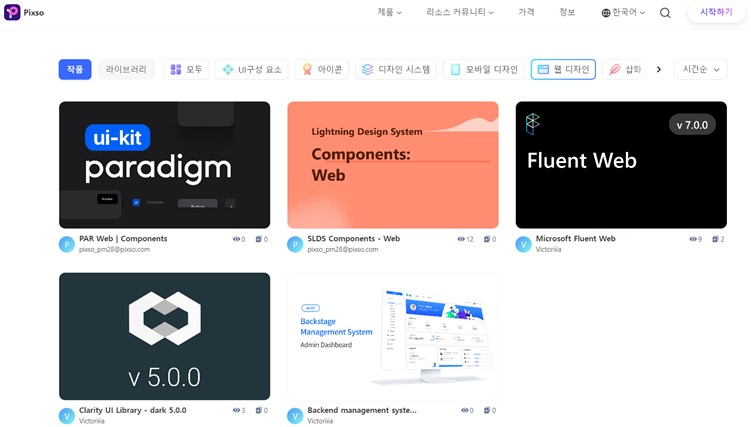This screenshot has height=427, width=751.
Task: Open the Clarity v 5.0.0 thumbnail
Action: tap(164, 336)
